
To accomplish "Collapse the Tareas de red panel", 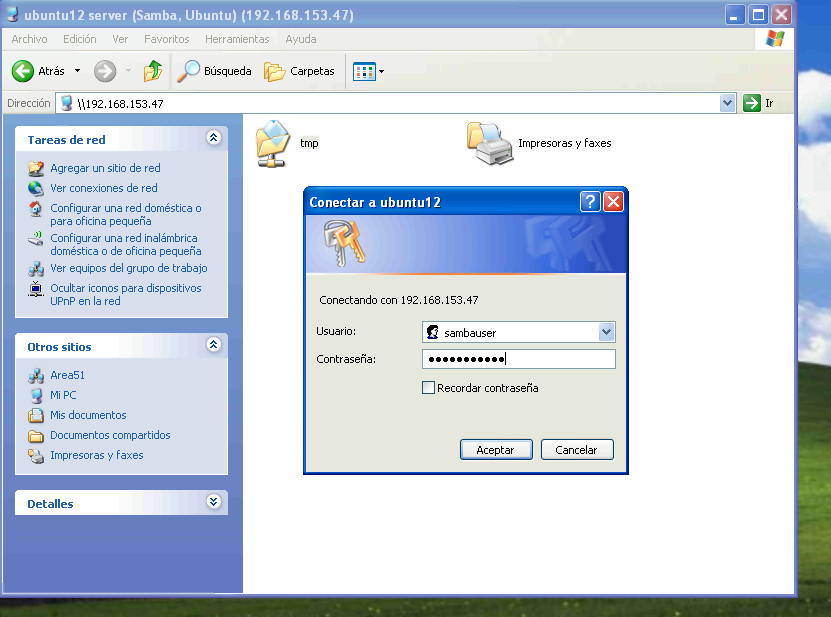I will tap(213, 139).
